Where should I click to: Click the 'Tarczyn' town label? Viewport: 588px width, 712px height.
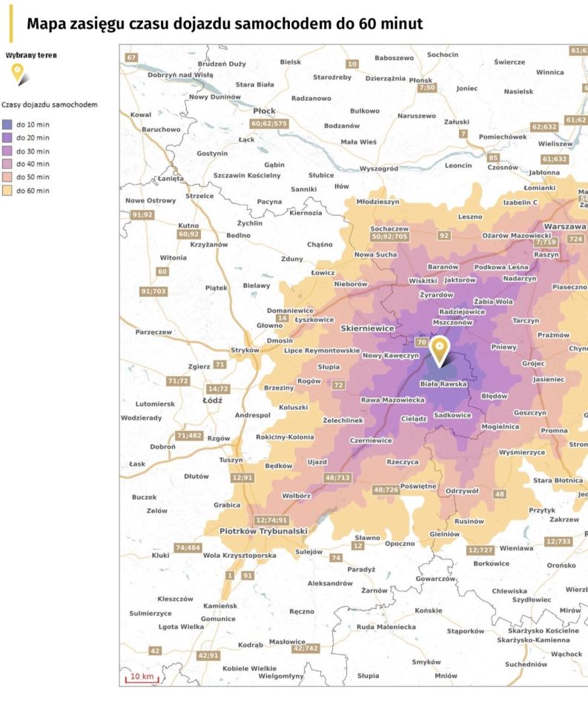click(x=526, y=320)
